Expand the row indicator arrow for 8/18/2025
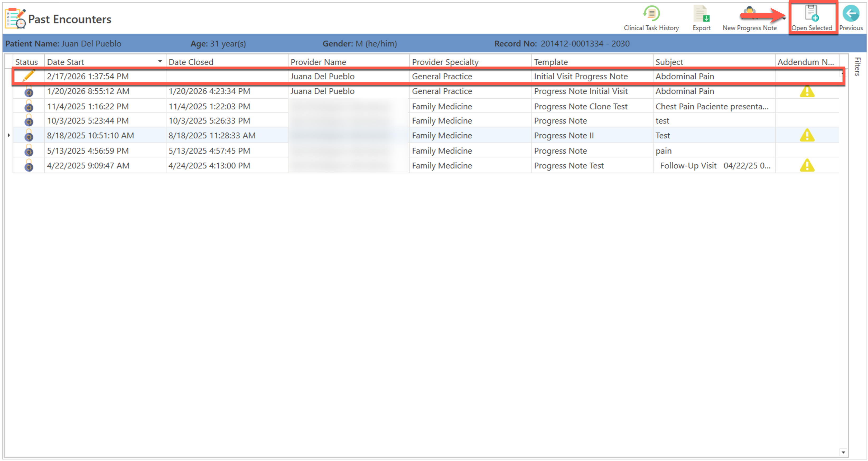Image resolution: width=868 pixels, height=461 pixels. click(x=9, y=135)
